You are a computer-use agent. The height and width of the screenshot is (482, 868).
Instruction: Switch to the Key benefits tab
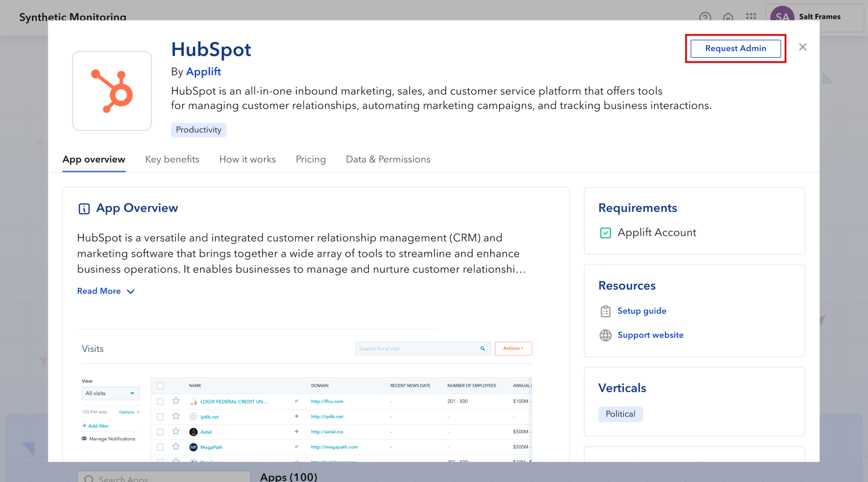click(172, 159)
